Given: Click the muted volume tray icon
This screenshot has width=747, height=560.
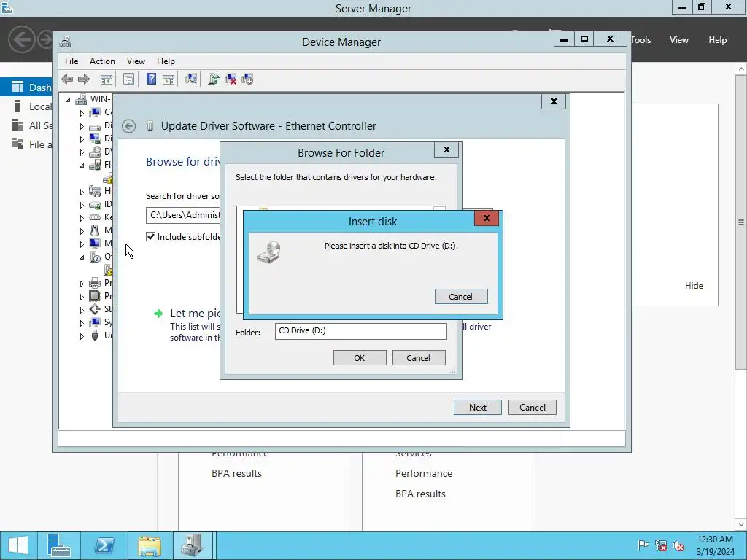Looking at the screenshot, I should (678, 545).
